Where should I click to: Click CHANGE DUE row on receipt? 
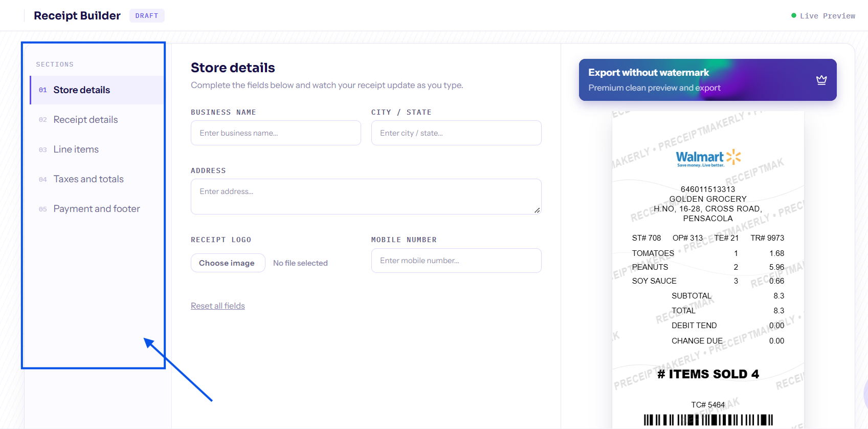[728, 341]
